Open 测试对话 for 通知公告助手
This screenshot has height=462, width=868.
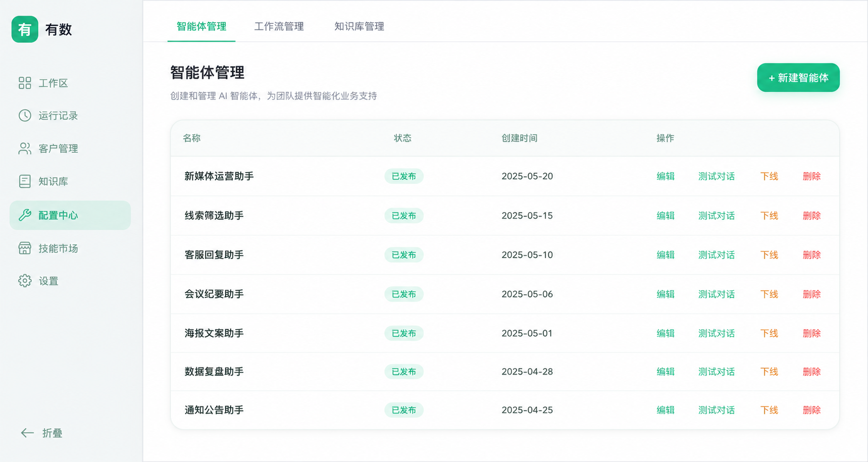point(717,410)
